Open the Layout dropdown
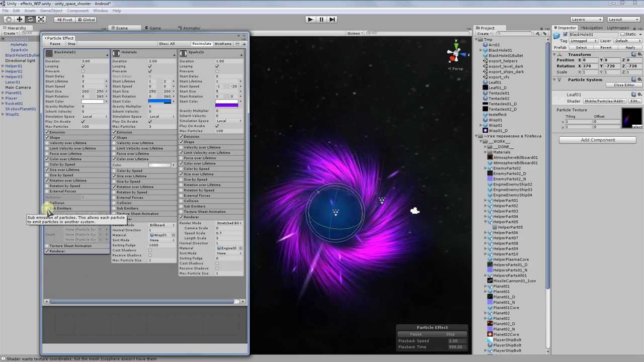 [622, 20]
